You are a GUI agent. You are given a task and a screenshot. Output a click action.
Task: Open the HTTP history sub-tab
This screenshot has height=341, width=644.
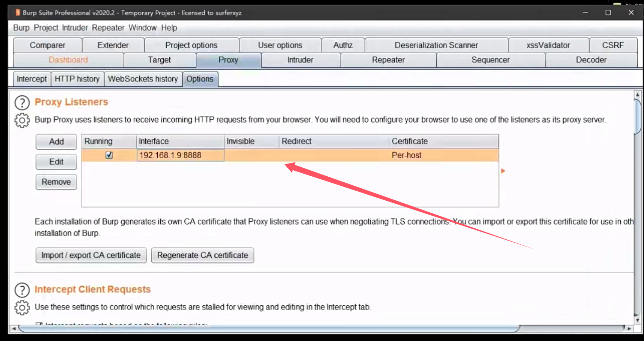click(77, 79)
